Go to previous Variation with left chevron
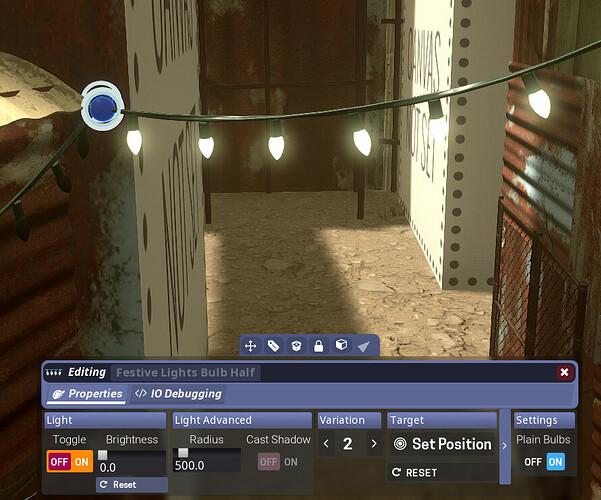The image size is (601, 500). click(325, 444)
